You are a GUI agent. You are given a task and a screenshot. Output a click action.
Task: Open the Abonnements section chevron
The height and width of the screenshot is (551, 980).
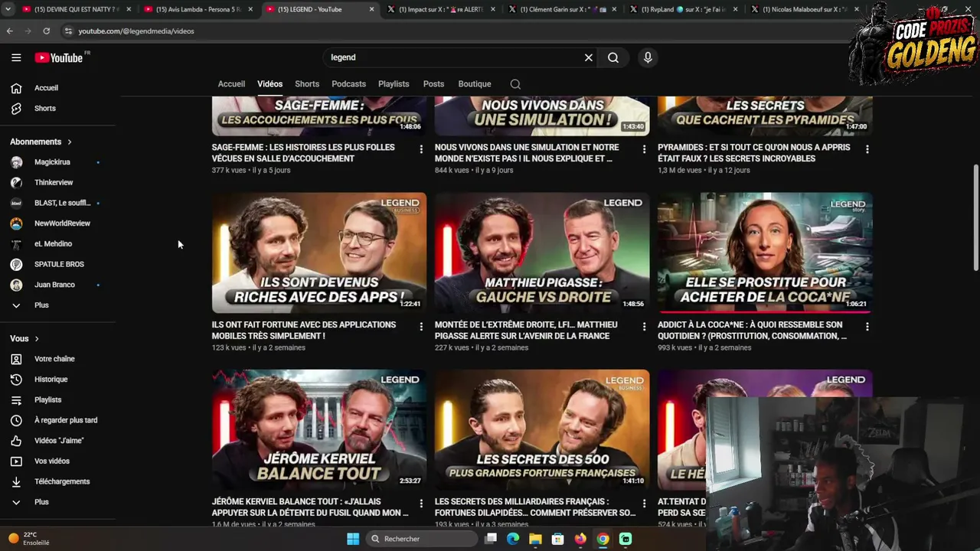tap(69, 142)
